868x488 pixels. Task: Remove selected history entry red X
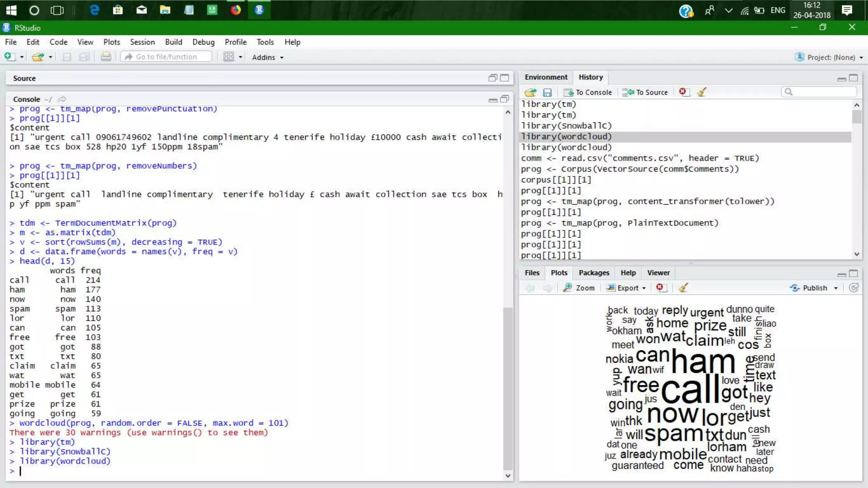[x=683, y=92]
